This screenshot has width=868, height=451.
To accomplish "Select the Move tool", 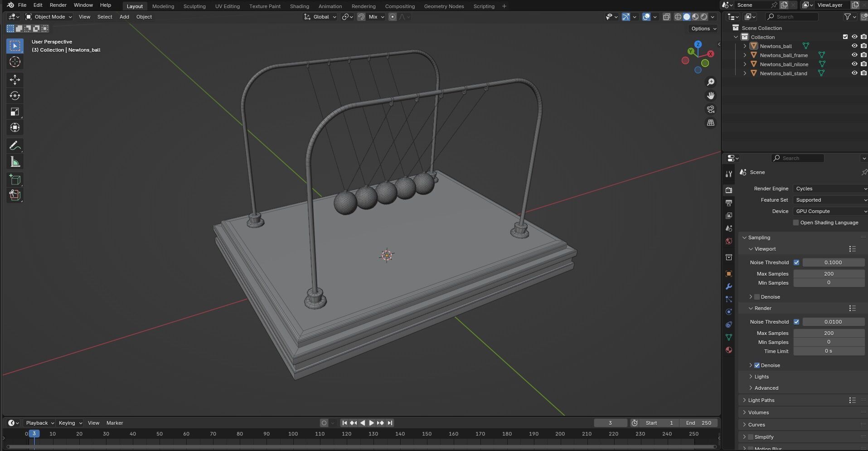I will pyautogui.click(x=15, y=80).
